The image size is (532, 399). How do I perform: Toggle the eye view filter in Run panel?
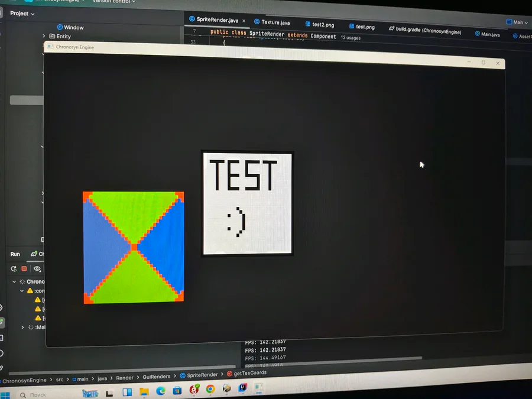(x=37, y=268)
